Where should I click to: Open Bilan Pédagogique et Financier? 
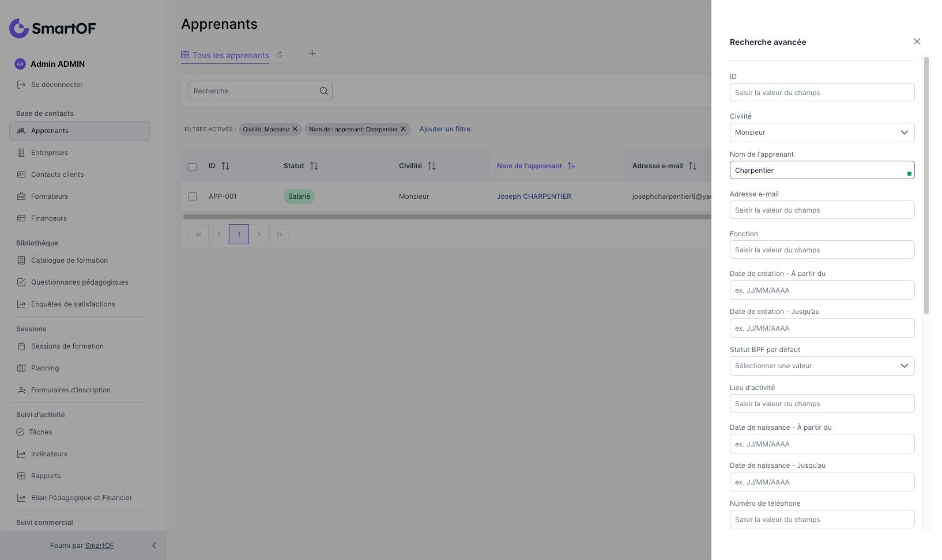click(80, 498)
